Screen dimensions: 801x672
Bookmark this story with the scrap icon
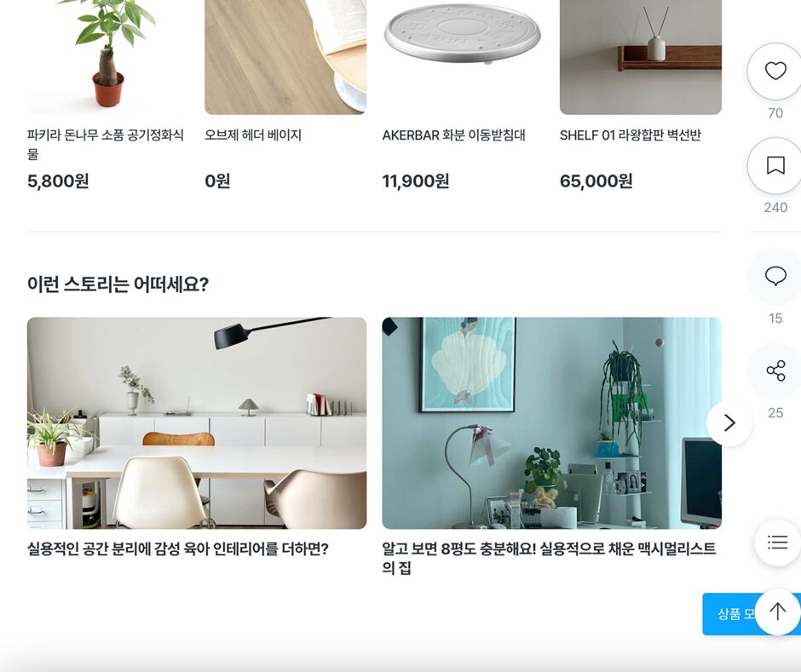click(x=775, y=165)
